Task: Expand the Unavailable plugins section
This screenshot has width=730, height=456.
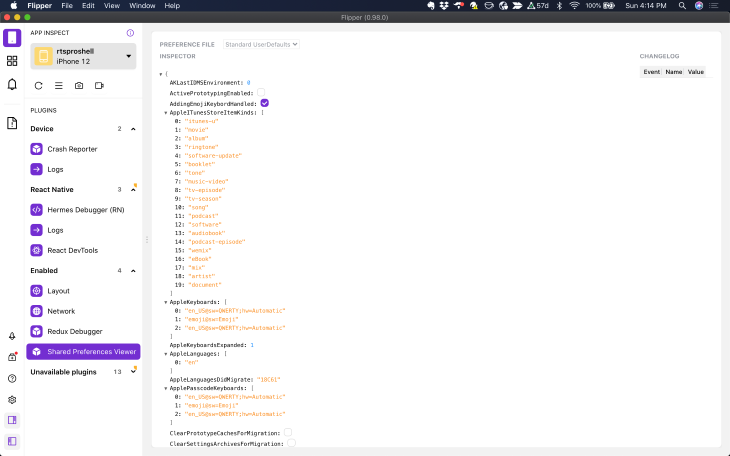Action: [x=134, y=372]
